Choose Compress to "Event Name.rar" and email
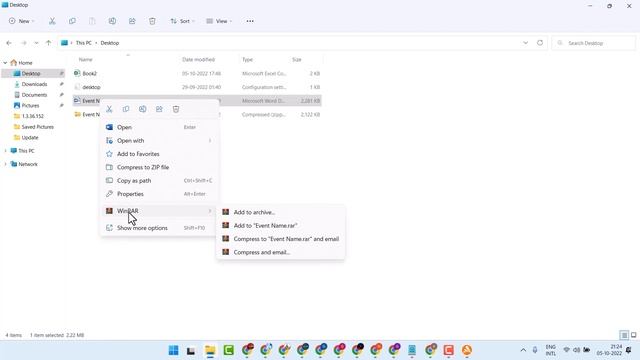The width and height of the screenshot is (640, 360). 281,239
